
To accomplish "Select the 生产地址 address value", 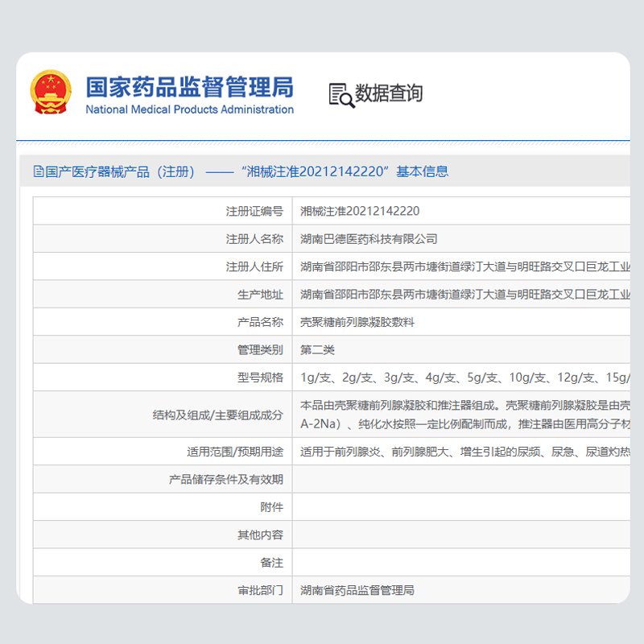I will tap(465, 295).
